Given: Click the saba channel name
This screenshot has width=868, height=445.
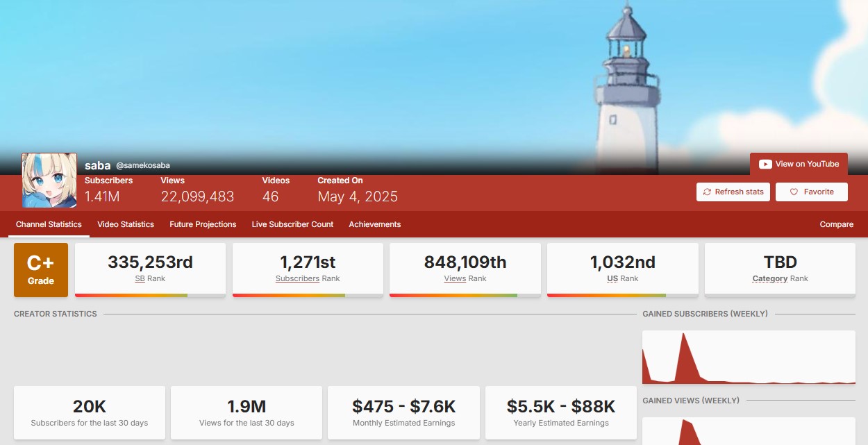Looking at the screenshot, I should point(98,165).
